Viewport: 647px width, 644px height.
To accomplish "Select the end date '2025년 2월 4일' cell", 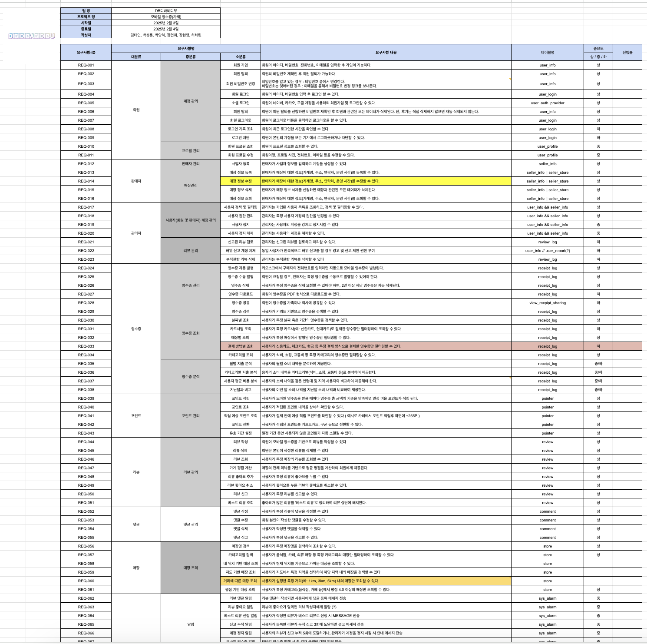I will click(166, 29).
